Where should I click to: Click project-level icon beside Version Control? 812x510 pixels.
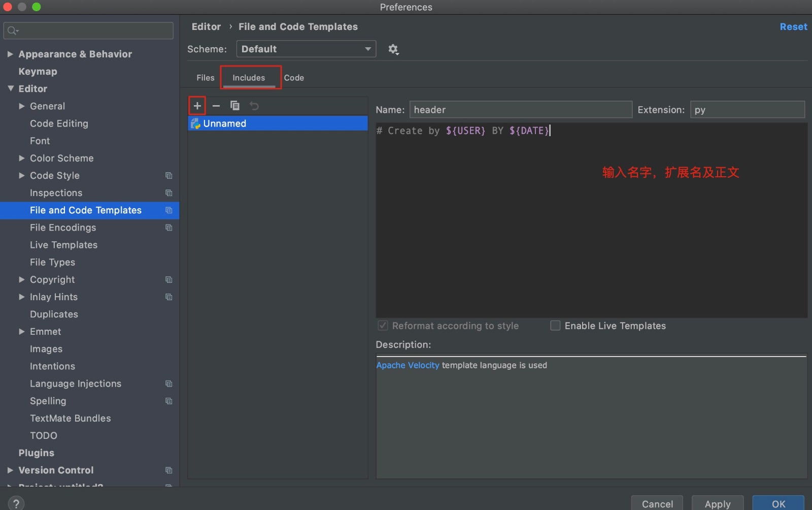click(x=169, y=470)
